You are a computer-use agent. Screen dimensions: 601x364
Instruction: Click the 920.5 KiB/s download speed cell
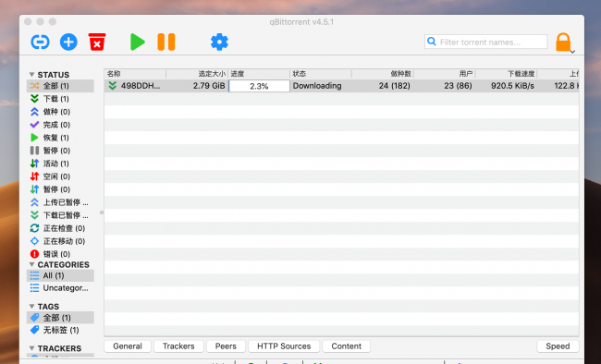tap(512, 86)
